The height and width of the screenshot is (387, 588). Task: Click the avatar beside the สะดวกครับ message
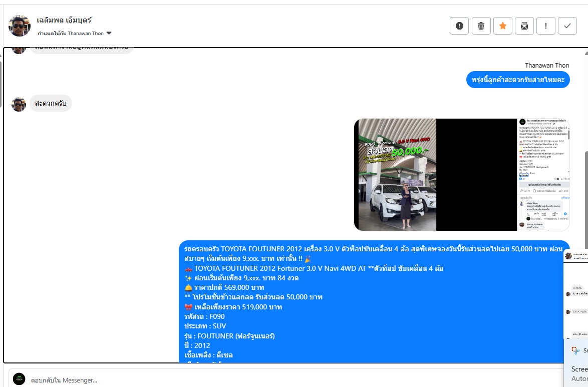pos(19,104)
